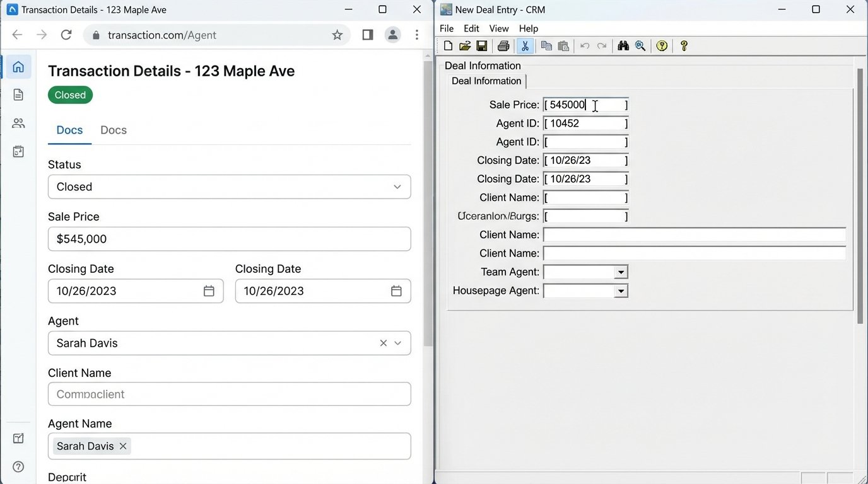The width and height of the screenshot is (868, 484).
Task: Expand the Housepage Agent dropdown
Action: 621,291
